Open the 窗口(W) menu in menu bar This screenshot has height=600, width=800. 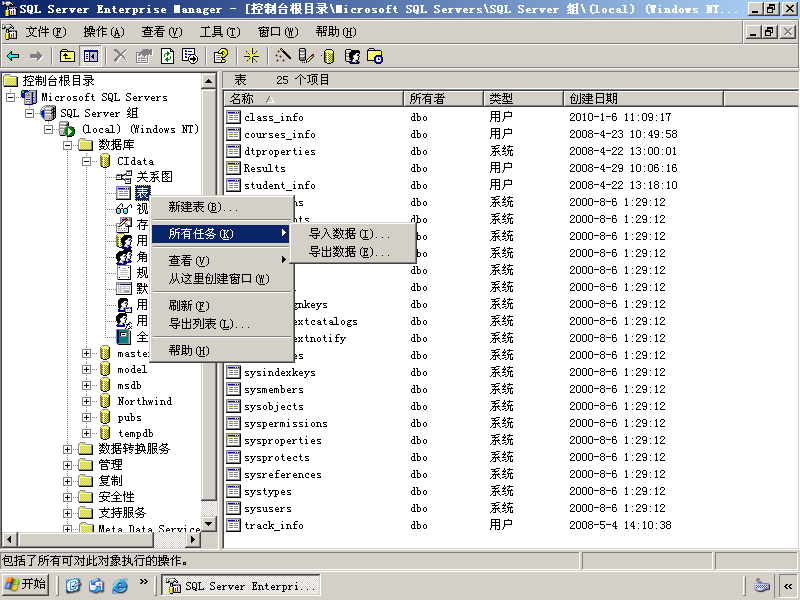coord(278,32)
